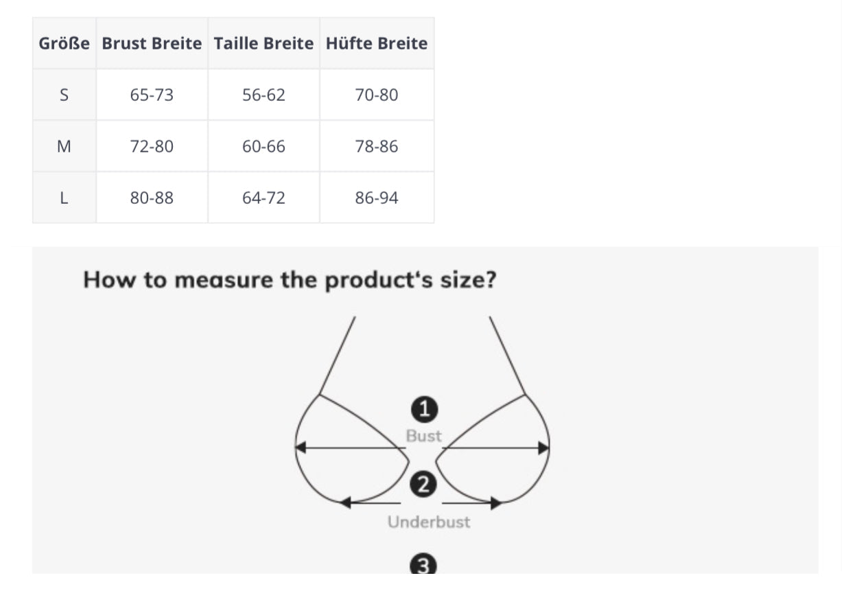Select the "Hüfte Breite" column header
The width and height of the screenshot is (868, 613).
[377, 43]
